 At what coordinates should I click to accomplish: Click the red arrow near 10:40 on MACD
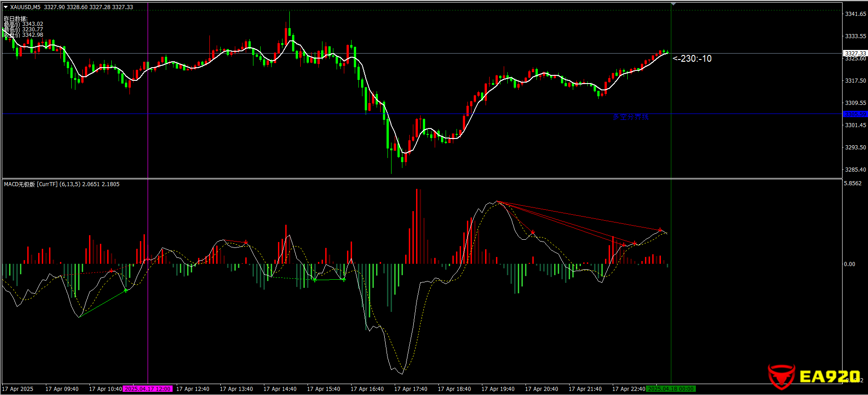pyautogui.click(x=111, y=271)
